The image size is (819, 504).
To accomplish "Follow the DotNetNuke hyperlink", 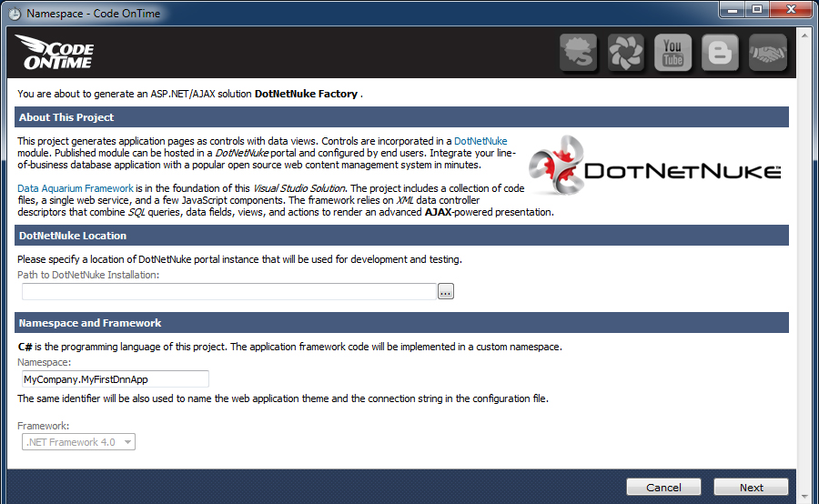I will (480, 141).
